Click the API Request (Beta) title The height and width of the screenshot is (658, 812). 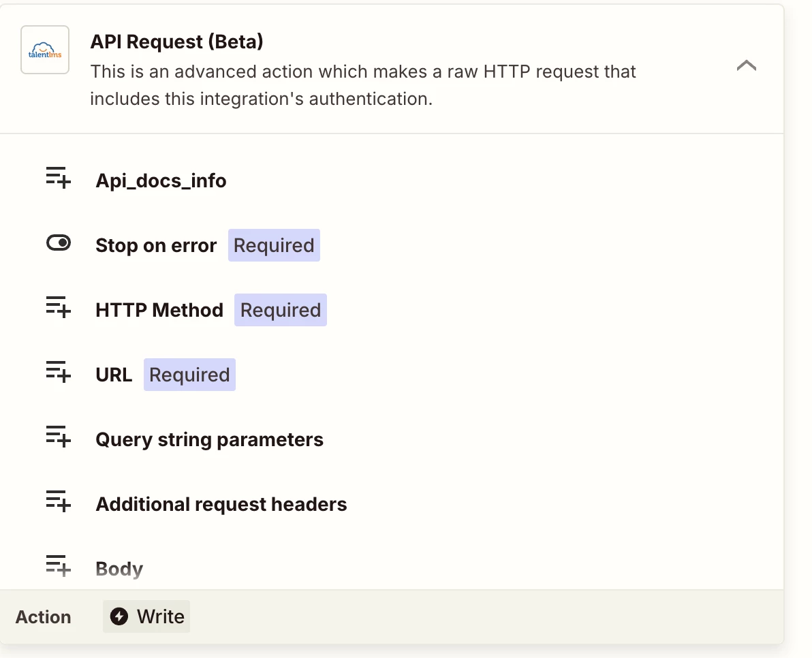pos(176,42)
